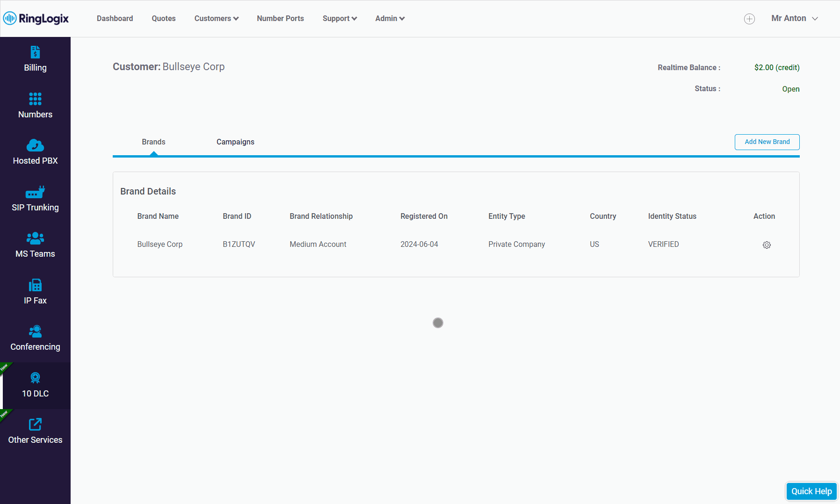Click the Open status value
The height and width of the screenshot is (504, 840).
791,89
